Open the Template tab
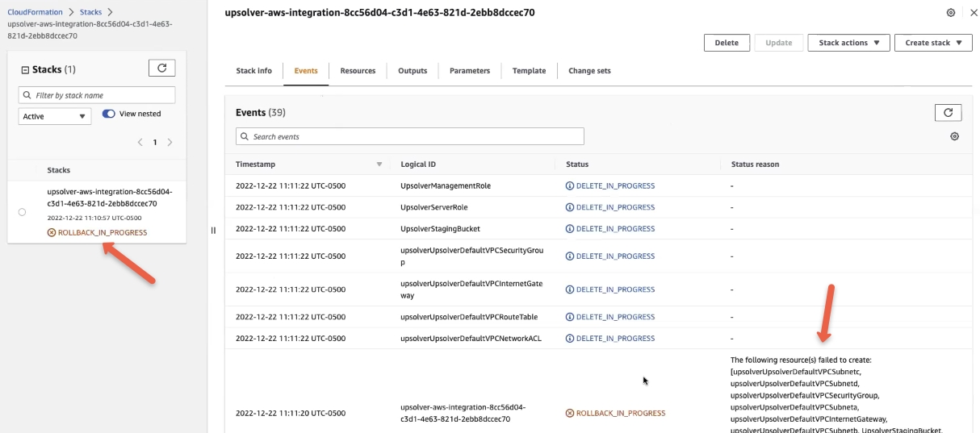980x433 pixels. 529,71
